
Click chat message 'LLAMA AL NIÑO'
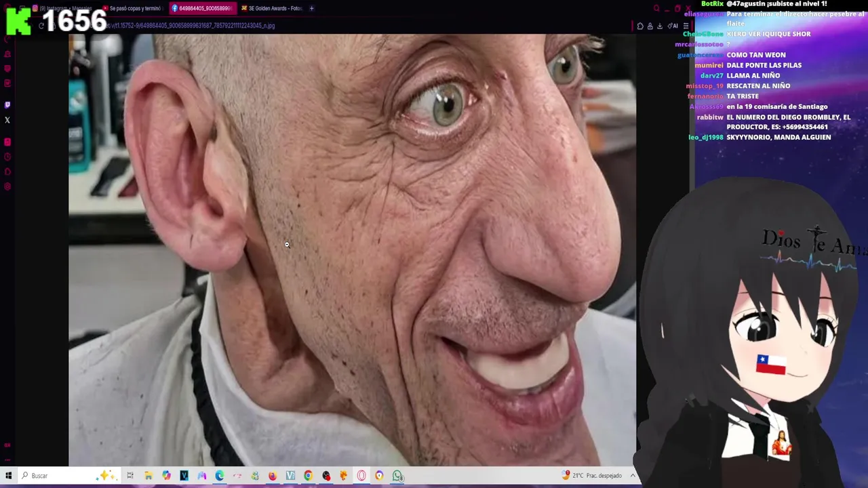click(x=753, y=75)
